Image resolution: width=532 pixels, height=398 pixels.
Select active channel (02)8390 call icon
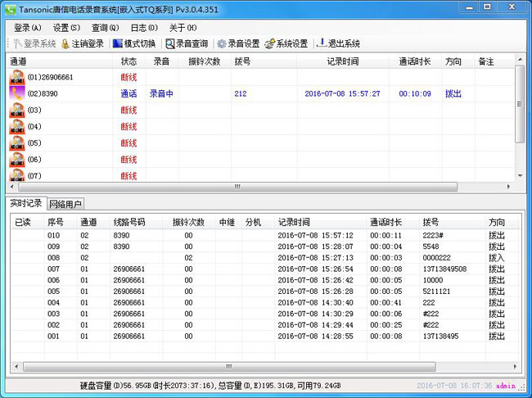(x=17, y=94)
